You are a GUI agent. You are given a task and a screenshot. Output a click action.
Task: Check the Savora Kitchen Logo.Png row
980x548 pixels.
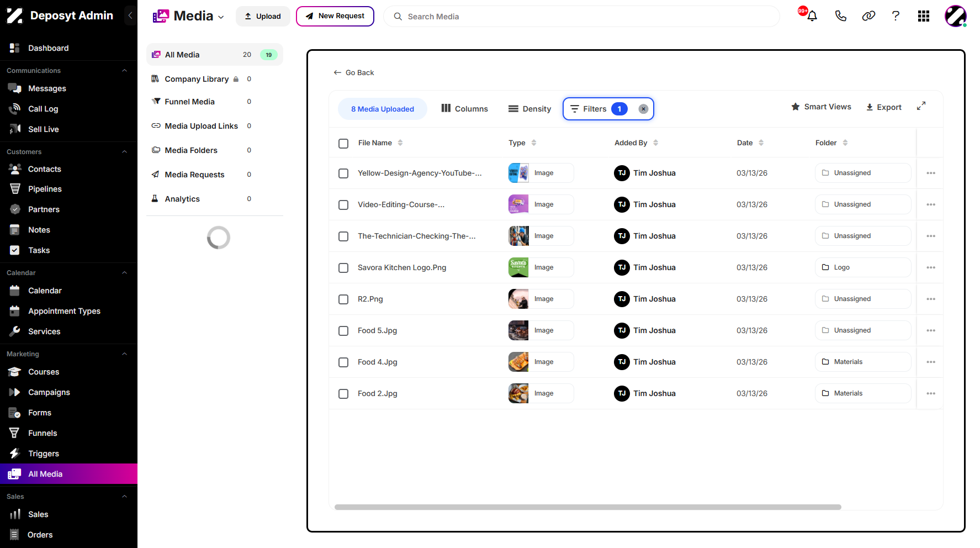click(x=343, y=267)
